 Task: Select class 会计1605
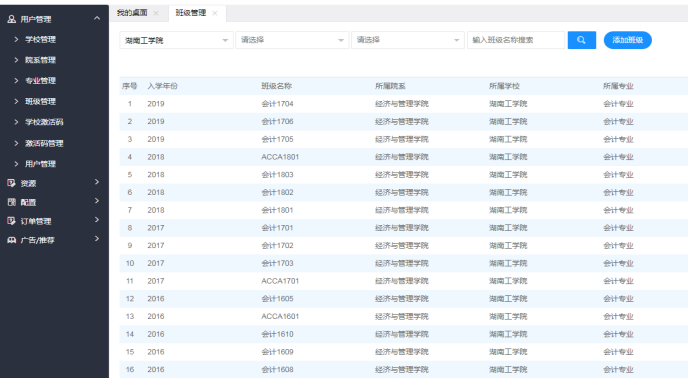click(x=277, y=299)
